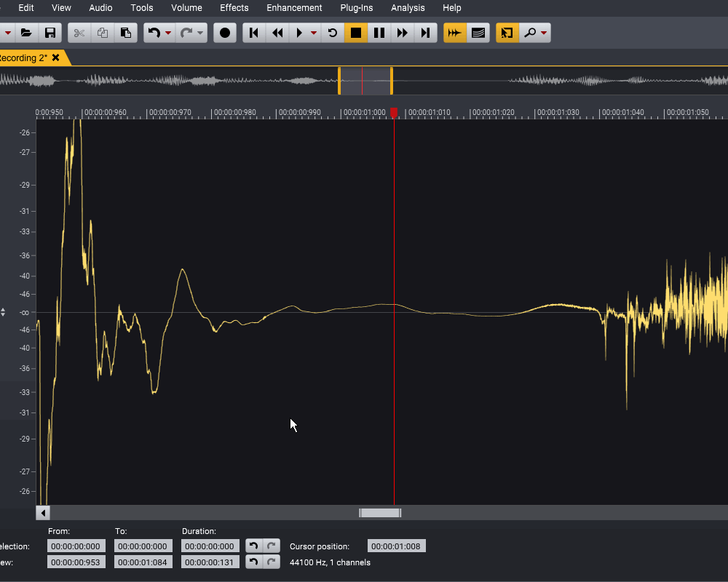This screenshot has width=728, height=582.
Task: Click the right handle of overview range
Action: (392, 81)
